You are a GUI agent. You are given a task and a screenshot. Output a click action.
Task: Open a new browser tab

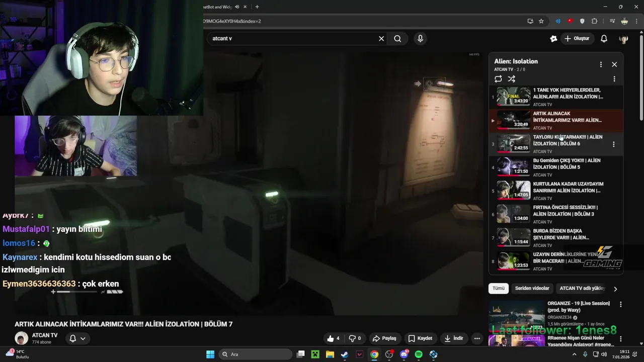[x=257, y=7]
